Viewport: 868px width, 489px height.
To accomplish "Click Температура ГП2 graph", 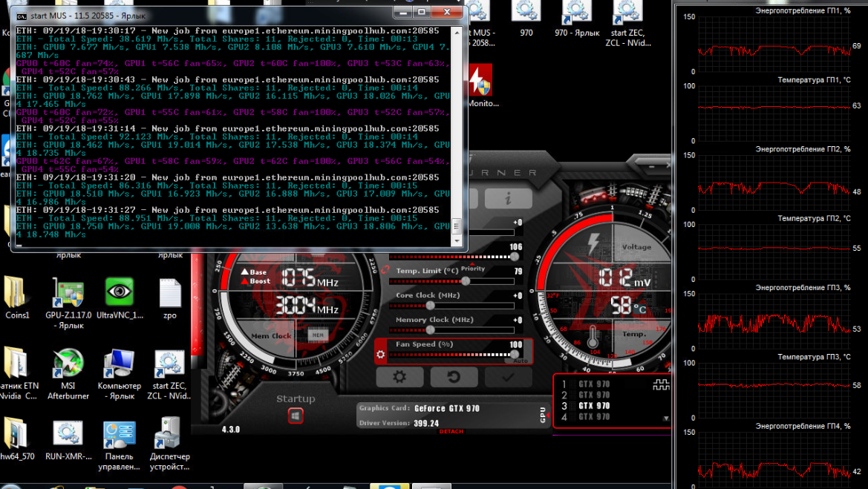I will pos(774,252).
